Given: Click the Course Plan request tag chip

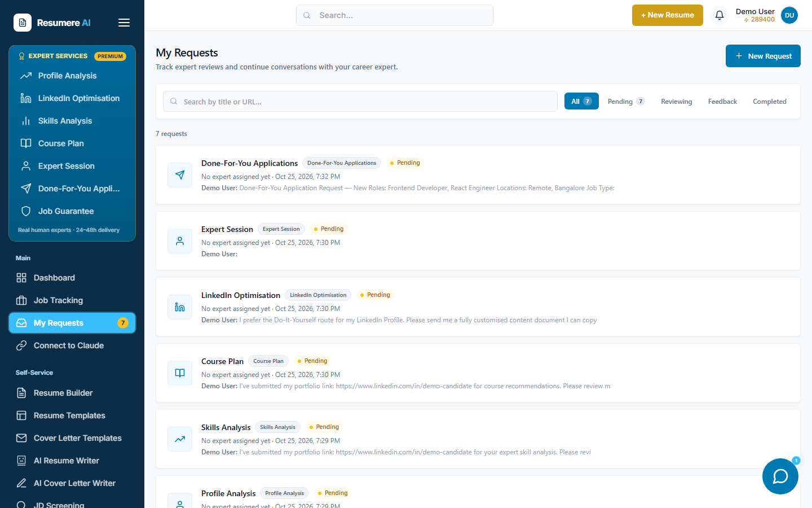Looking at the screenshot, I should [x=268, y=361].
